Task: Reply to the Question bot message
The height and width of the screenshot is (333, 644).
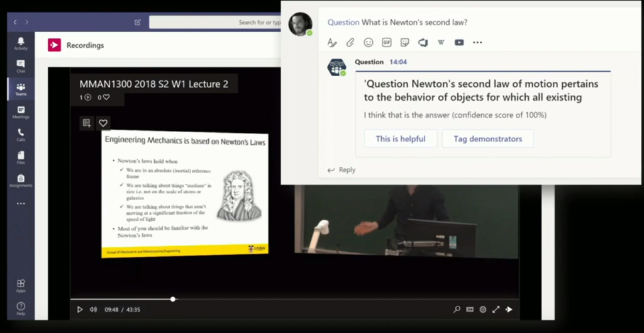Action: pyautogui.click(x=341, y=170)
